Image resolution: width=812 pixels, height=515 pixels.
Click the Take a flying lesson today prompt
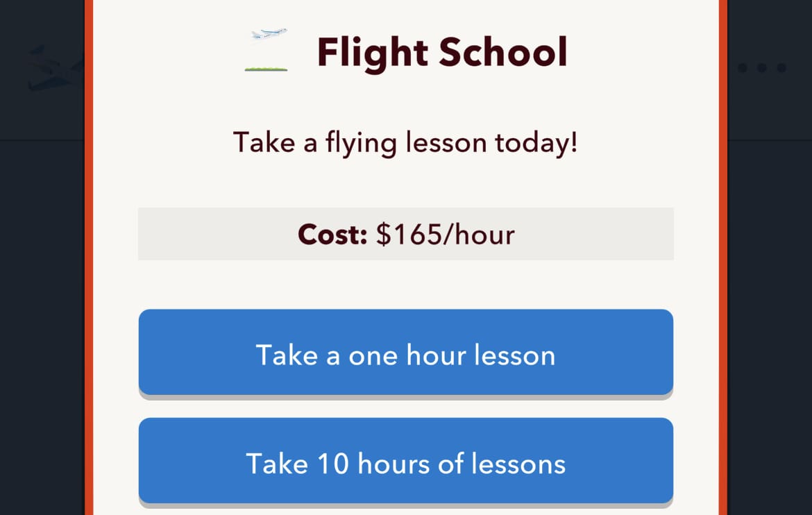click(406, 142)
